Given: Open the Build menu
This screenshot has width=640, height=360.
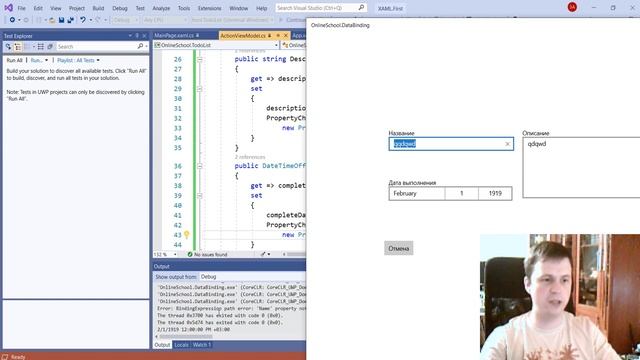Looking at the screenshot, I should [x=98, y=8].
